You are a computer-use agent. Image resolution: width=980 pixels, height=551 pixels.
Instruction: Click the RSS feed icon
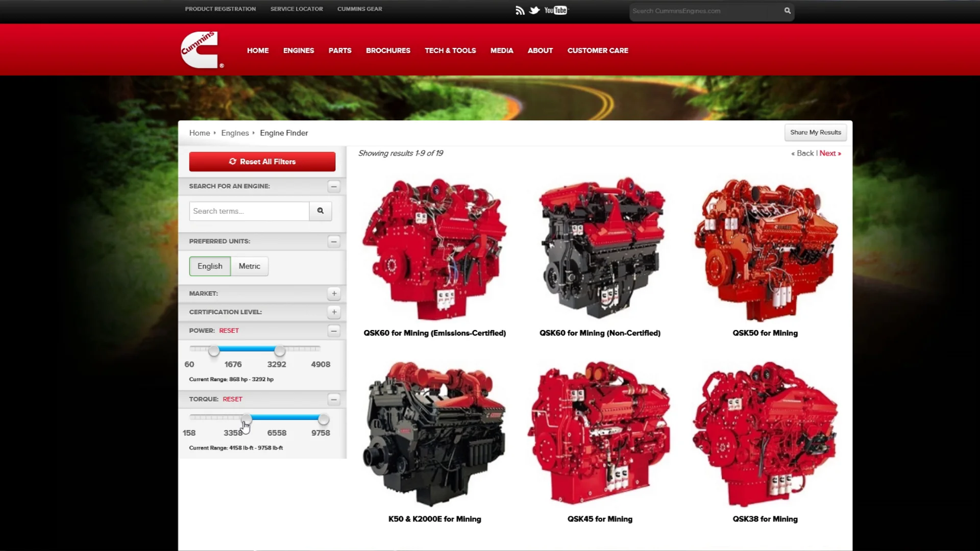[x=520, y=10]
